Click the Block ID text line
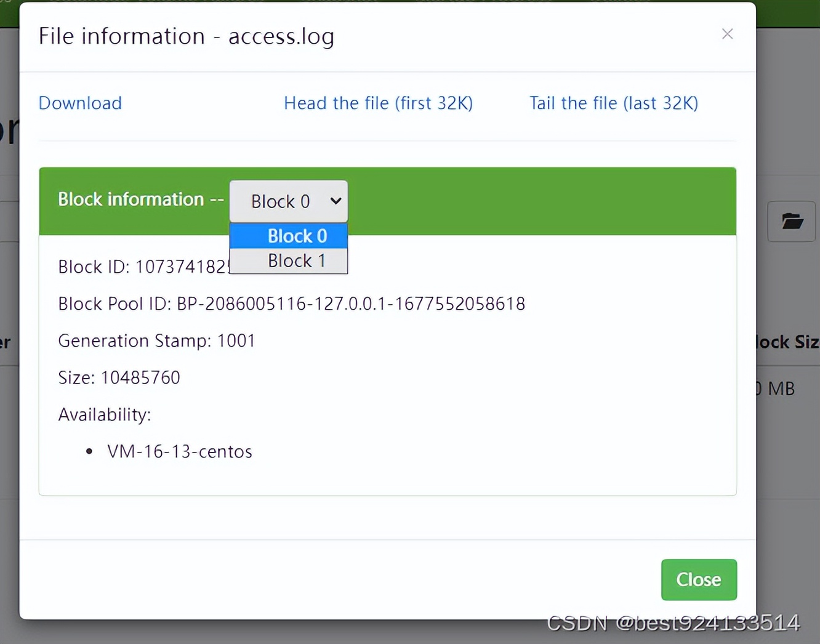The image size is (820, 644). click(x=143, y=267)
